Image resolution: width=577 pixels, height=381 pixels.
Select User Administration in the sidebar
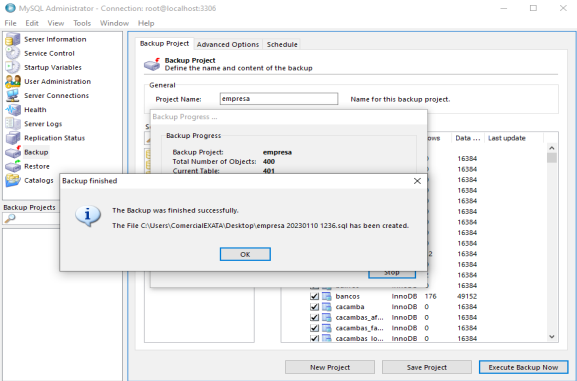point(57,81)
